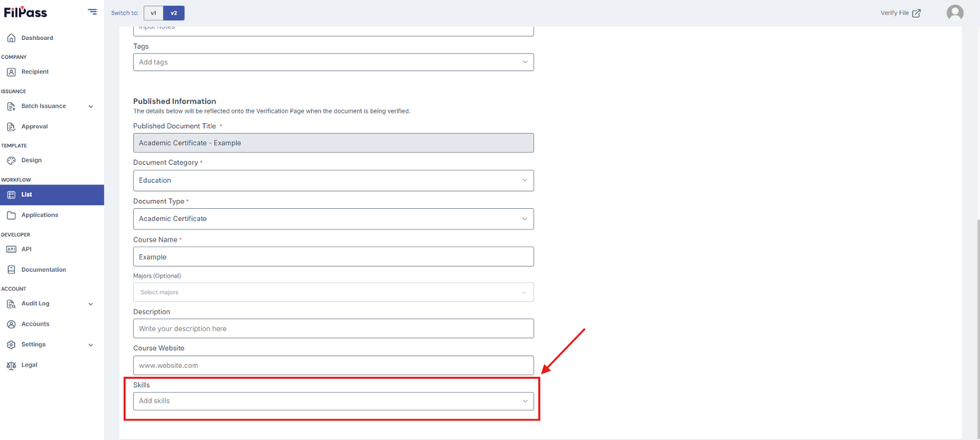Screen dimensions: 980x440
Task: Click the Legal scales icon
Action: click(x=11, y=365)
